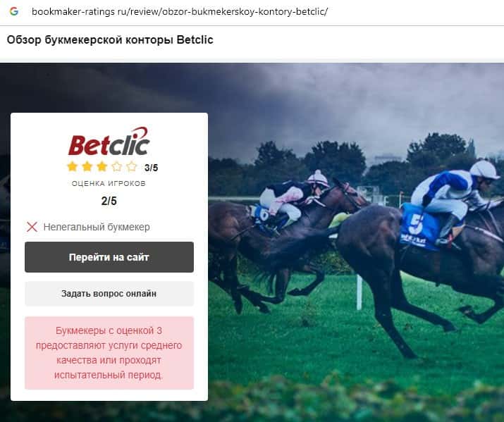Screen dimensions: 504x422
Task: Click the 'Обзор букмекерской конторы Betclic' heading
Action: 110,40
